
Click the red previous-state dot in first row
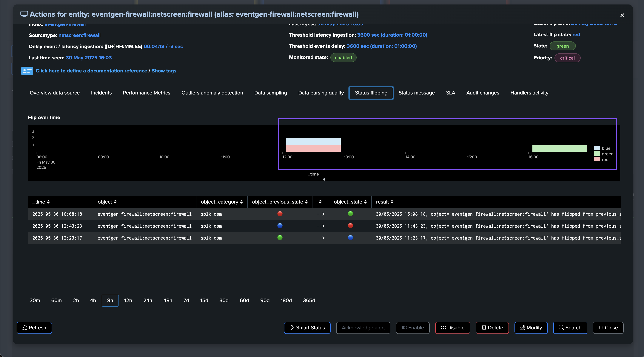280,214
